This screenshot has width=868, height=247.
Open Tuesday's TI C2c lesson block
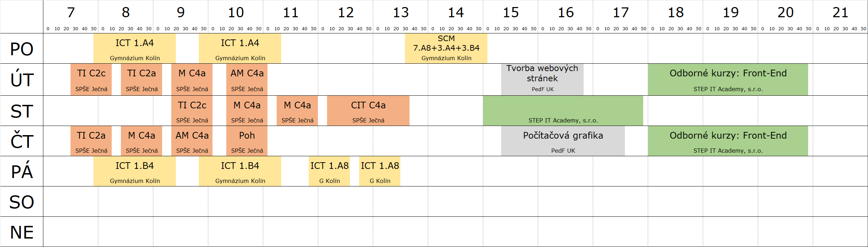coord(91,80)
